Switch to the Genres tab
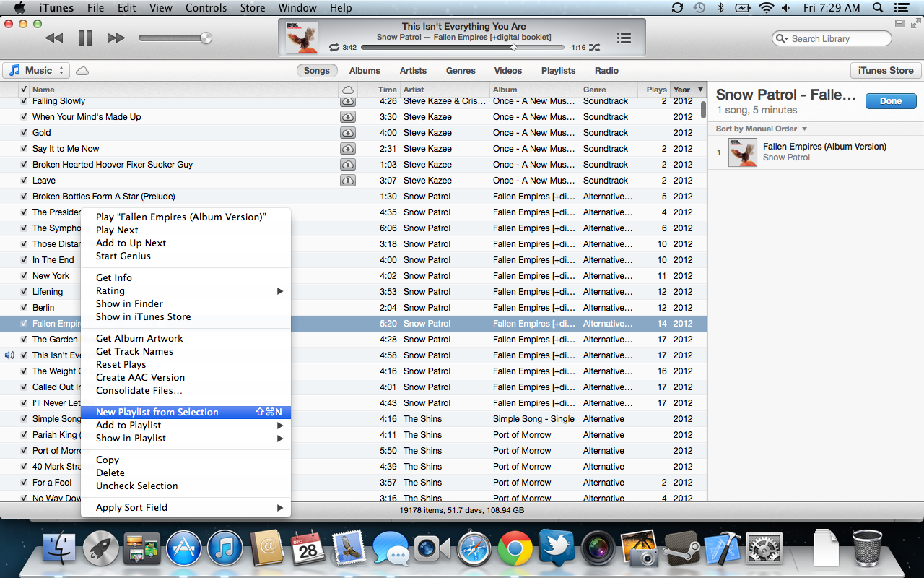The height and width of the screenshot is (578, 924). pyautogui.click(x=461, y=71)
